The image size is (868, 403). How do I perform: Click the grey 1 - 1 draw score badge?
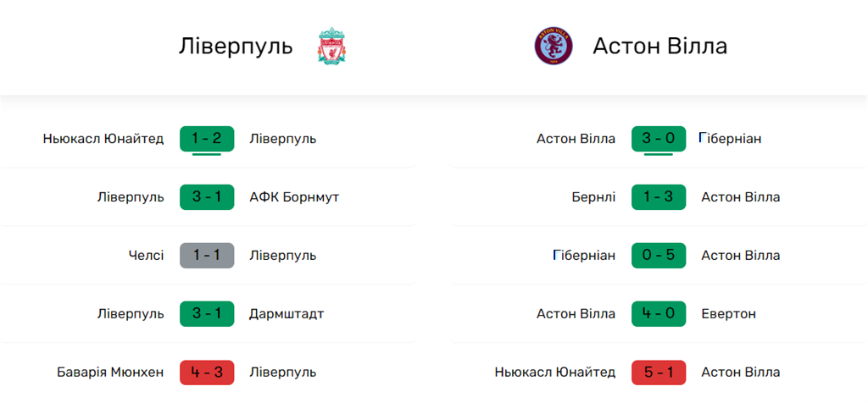(x=207, y=256)
